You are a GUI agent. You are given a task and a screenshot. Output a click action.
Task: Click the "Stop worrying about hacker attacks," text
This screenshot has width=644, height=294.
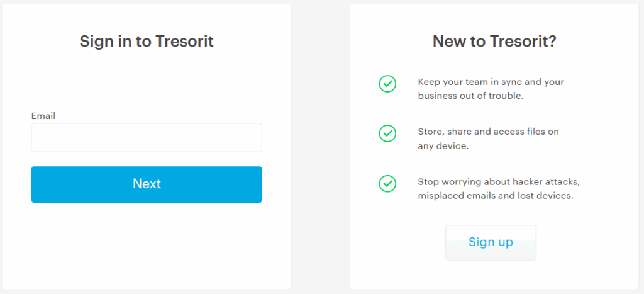coord(498,182)
